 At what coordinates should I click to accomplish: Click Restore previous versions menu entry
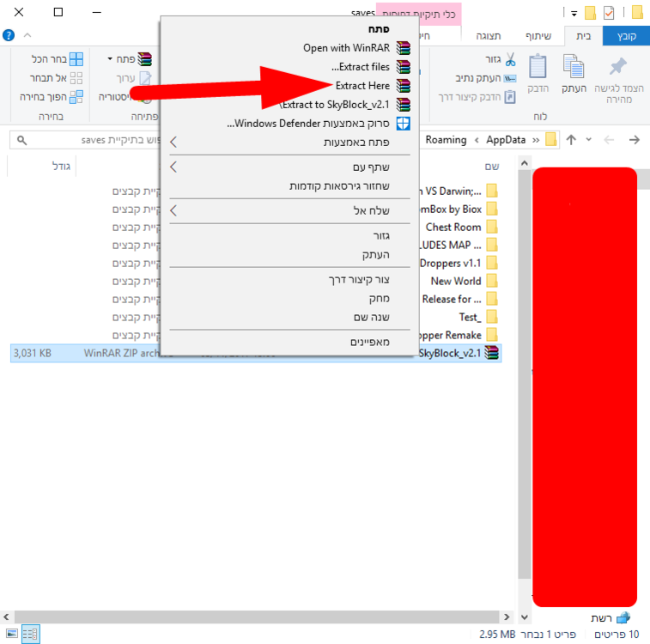(289, 185)
